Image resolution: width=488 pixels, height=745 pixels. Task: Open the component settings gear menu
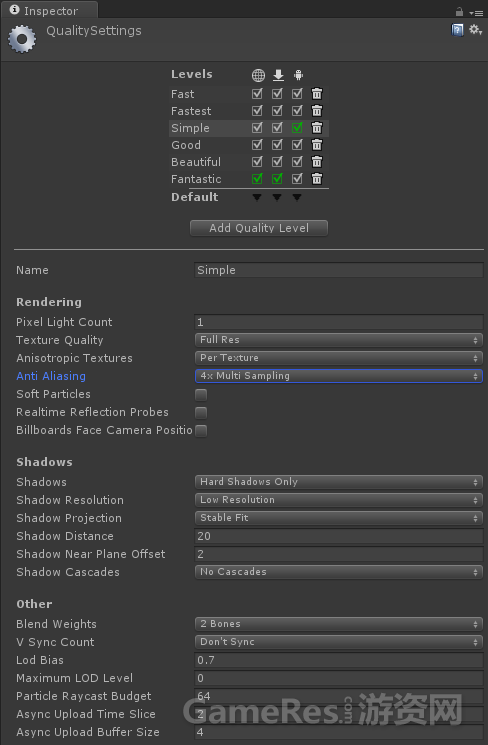pos(475,30)
